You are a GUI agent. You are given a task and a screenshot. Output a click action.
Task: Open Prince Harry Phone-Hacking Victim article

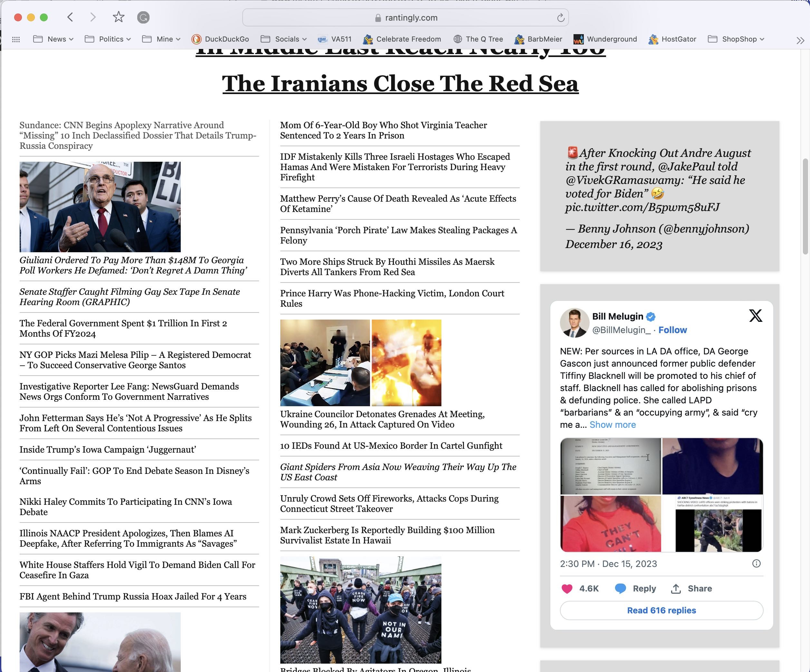coord(392,299)
